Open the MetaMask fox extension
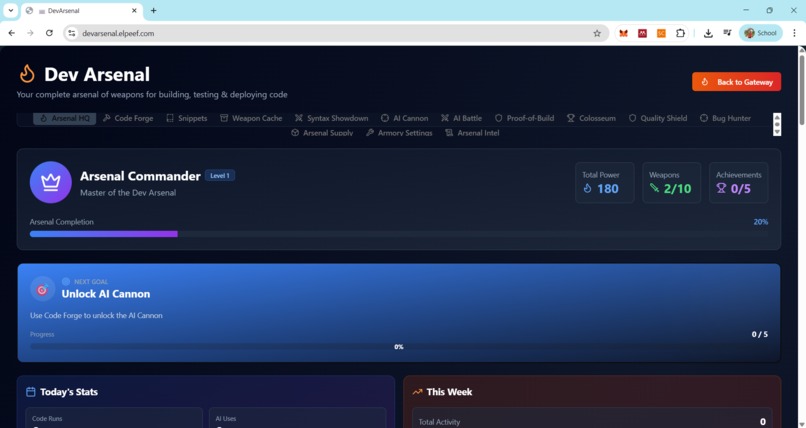The image size is (806, 428). coord(624,33)
